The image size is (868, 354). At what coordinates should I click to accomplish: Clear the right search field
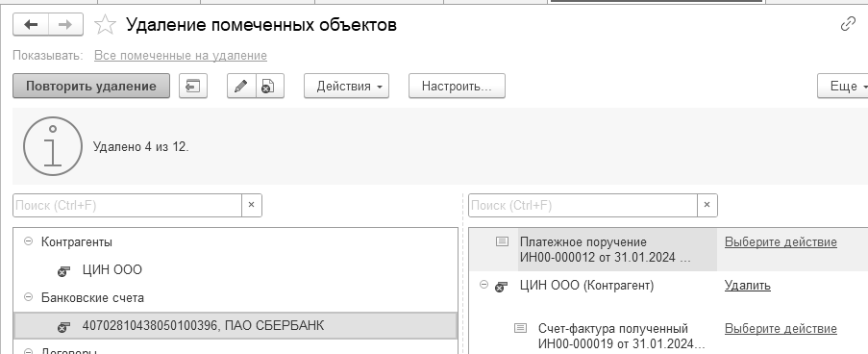click(x=707, y=206)
